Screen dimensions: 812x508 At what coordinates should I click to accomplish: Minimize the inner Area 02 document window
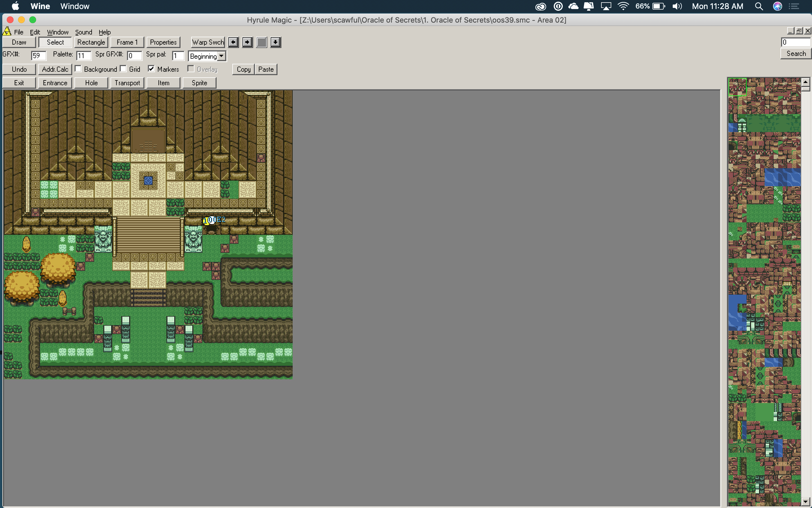pos(791,31)
